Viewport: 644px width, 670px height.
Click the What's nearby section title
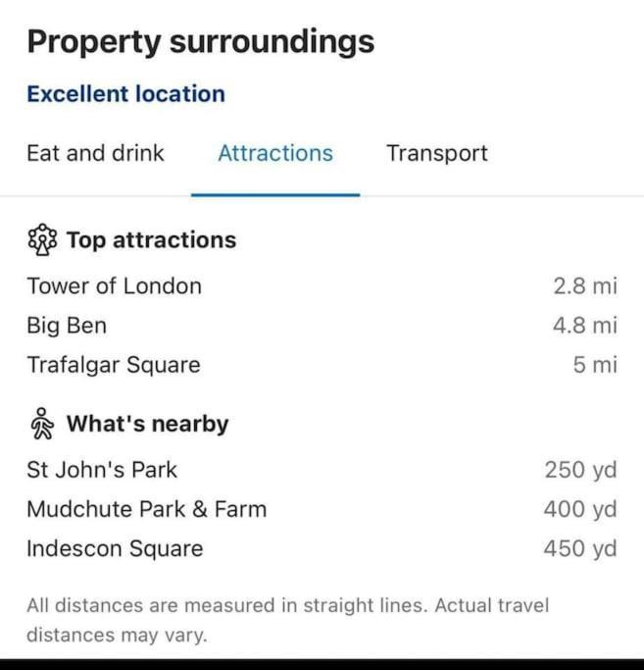(147, 424)
